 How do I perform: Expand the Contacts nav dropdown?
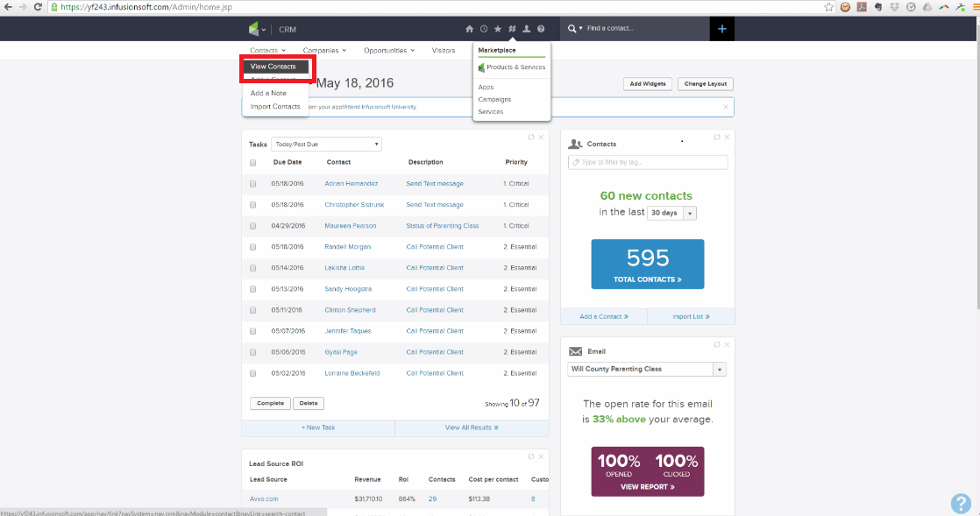[267, 51]
